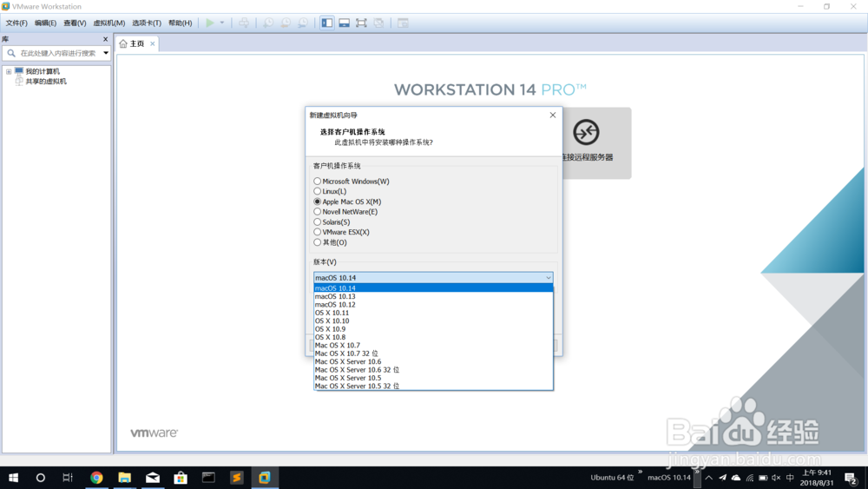Screen dimensions: 868x489
Task: Open the notification center tray icon
Action: [x=851, y=478]
